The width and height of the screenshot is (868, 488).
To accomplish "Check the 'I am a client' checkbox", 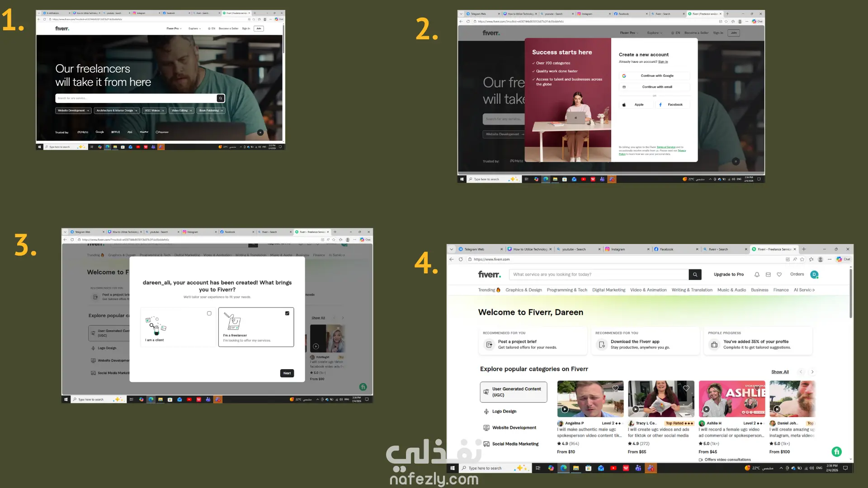I will pos(209,313).
